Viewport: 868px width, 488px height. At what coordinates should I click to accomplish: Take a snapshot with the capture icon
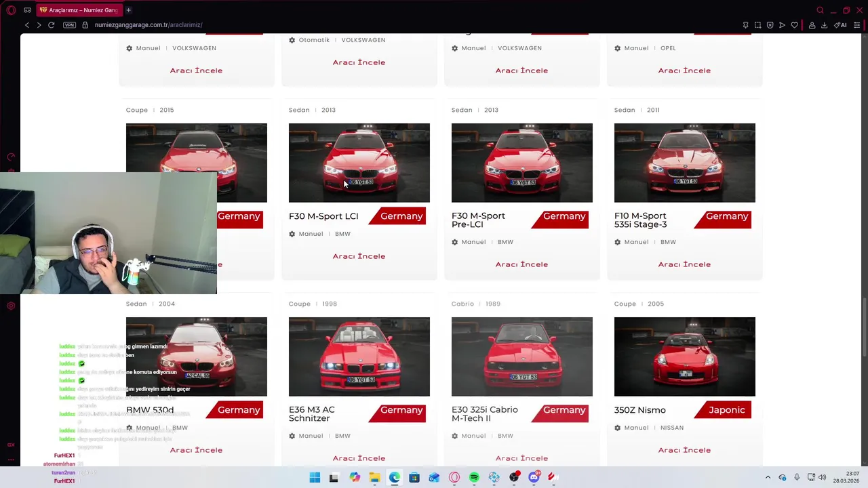click(x=757, y=25)
